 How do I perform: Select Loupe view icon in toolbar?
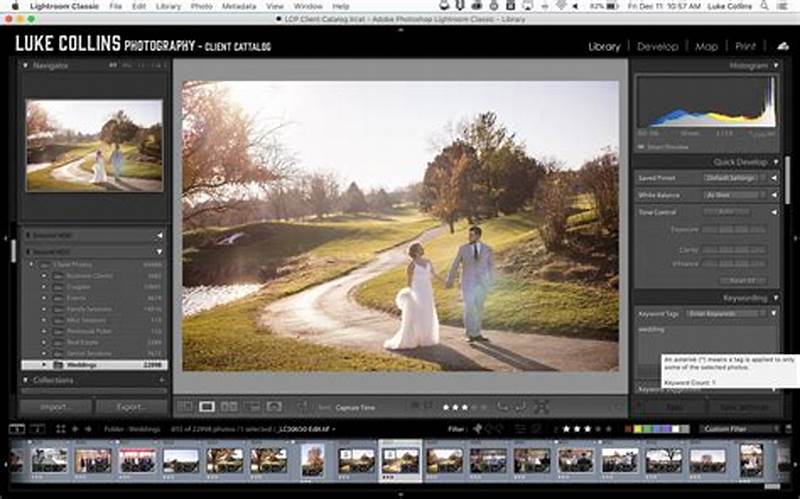click(x=207, y=407)
